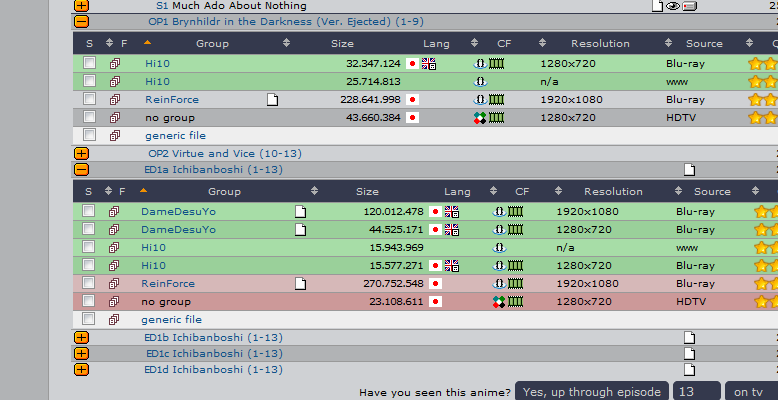Viewport: 778px width, 400px height.
Task: Expand the ED1d Ichibanboshi section
Action: pos(81,370)
